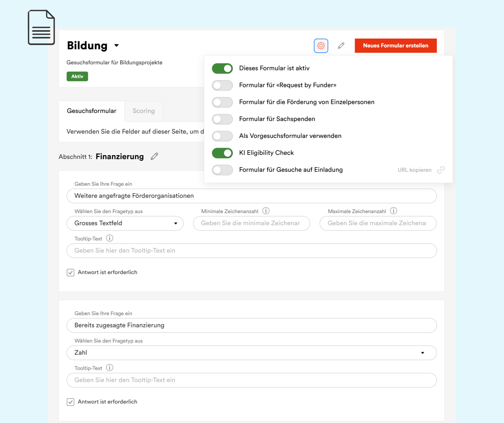Disable the 'Dieses Formular ist aktiv' toggle

tap(222, 68)
